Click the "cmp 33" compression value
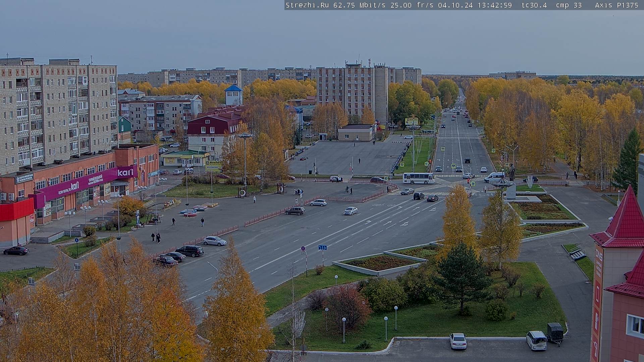Image resolution: width=644 pixels, height=362 pixels. tap(569, 5)
